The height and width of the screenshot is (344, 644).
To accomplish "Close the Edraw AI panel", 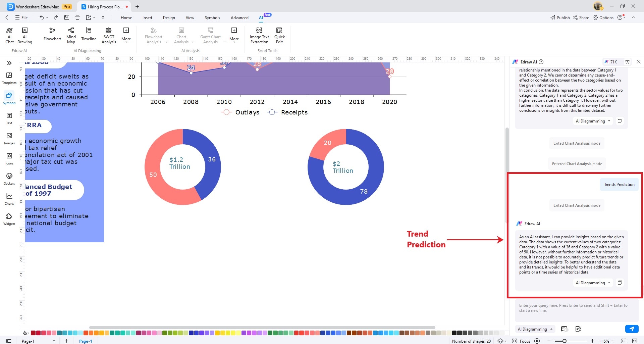I will (639, 62).
